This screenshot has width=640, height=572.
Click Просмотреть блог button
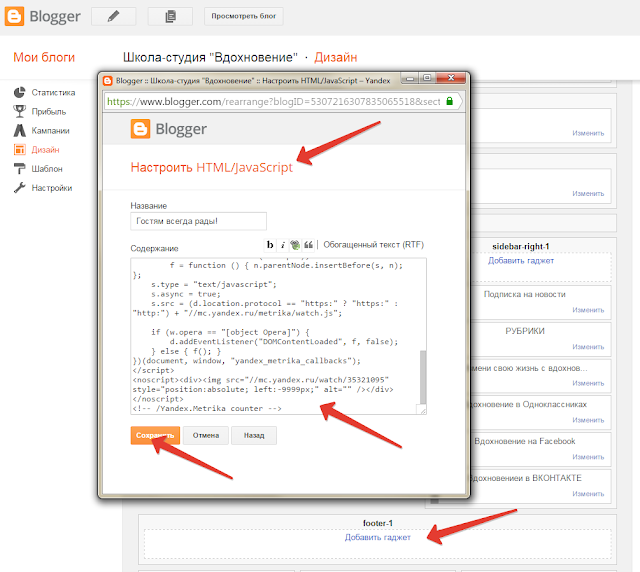tap(244, 16)
